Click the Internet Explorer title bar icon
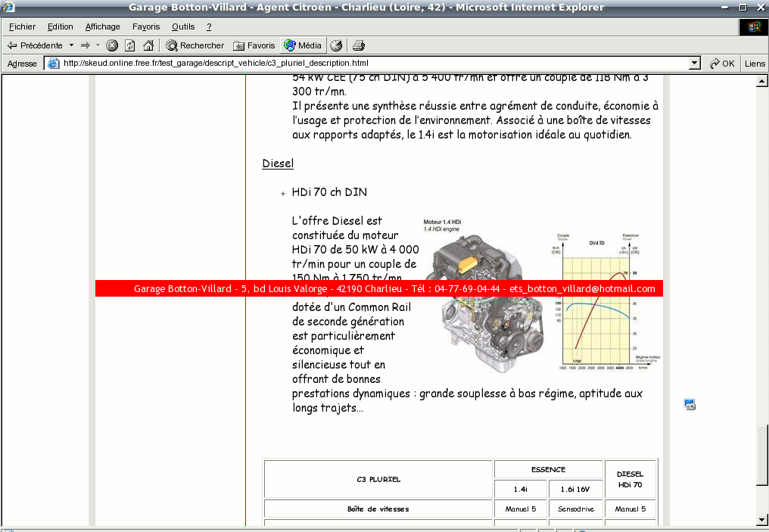Image resolution: width=769 pixels, height=532 pixels. 8,7
